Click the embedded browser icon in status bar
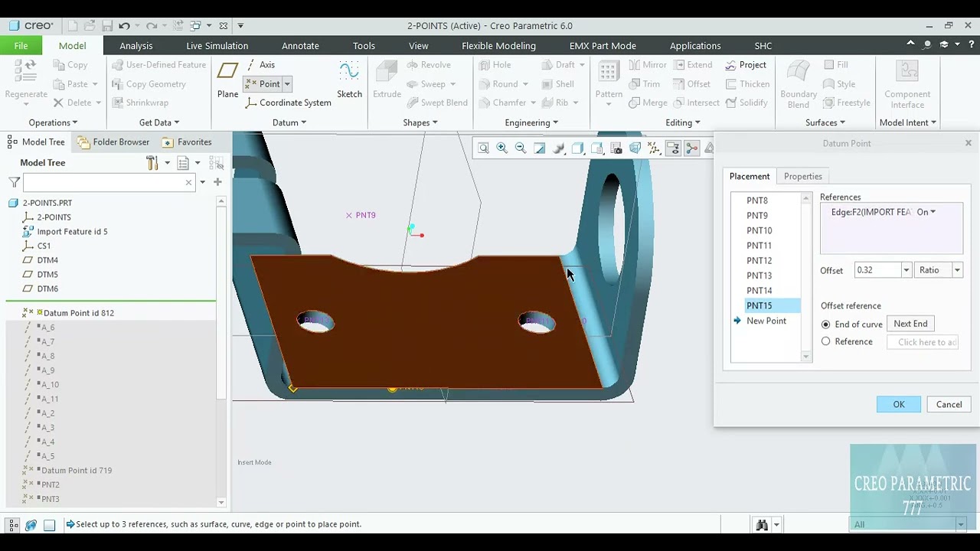The width and height of the screenshot is (980, 551). (x=31, y=525)
